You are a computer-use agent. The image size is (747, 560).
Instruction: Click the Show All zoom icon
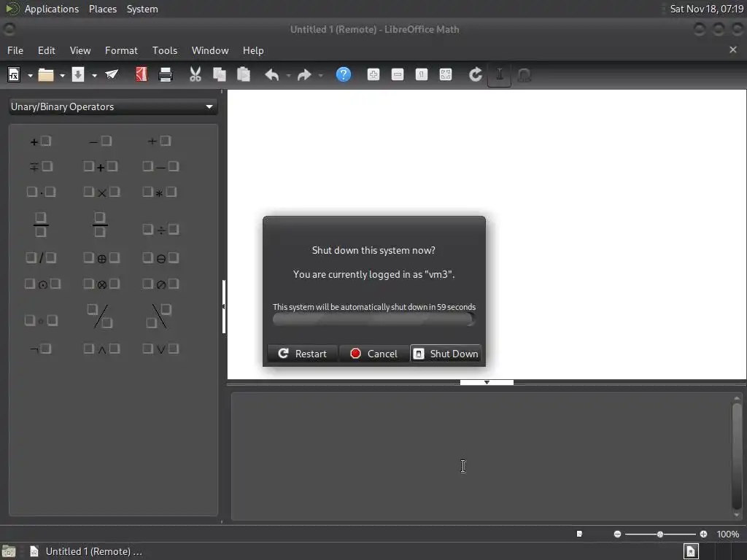446,74
